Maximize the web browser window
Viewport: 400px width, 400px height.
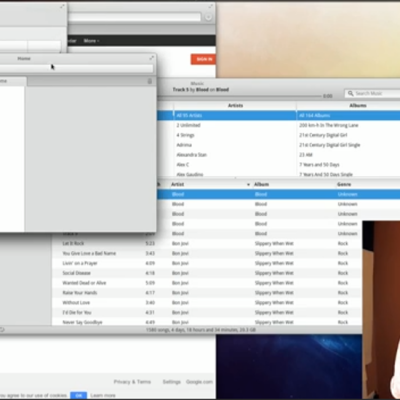tap(210, 6)
